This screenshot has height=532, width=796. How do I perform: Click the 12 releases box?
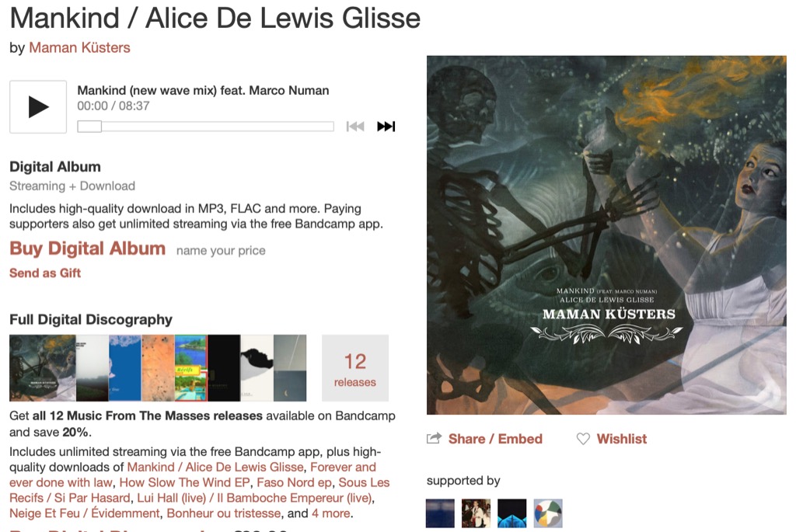[x=354, y=368]
